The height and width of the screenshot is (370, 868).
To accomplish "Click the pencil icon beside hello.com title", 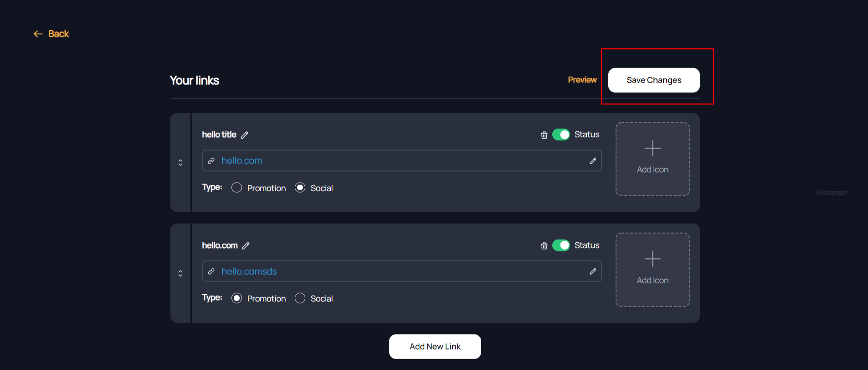I will (x=246, y=246).
